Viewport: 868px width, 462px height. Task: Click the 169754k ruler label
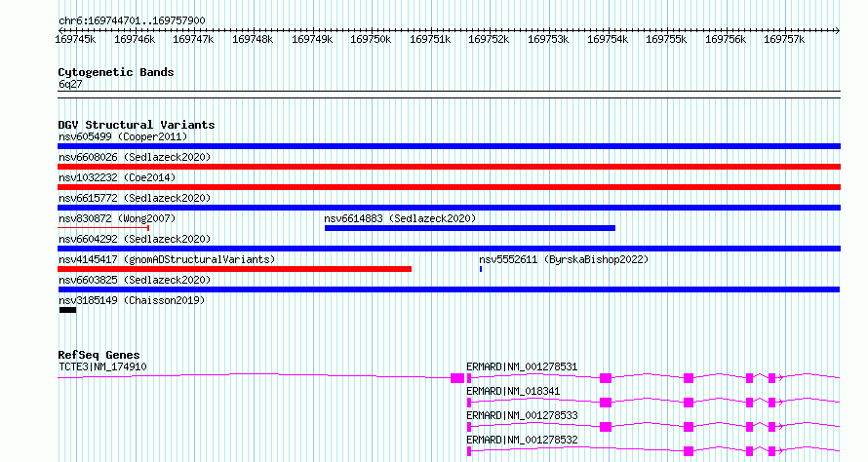point(608,39)
